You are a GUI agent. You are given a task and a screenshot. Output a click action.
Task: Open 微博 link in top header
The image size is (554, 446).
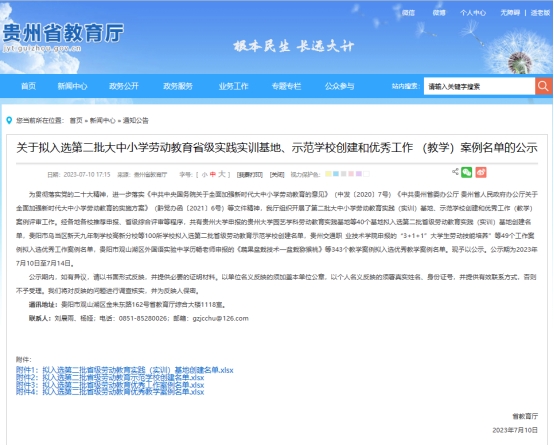point(439,13)
